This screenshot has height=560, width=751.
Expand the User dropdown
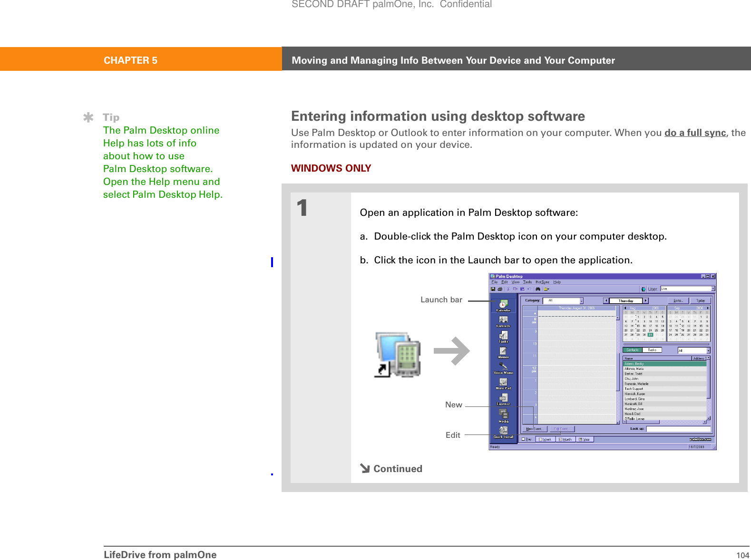pyautogui.click(x=713, y=289)
